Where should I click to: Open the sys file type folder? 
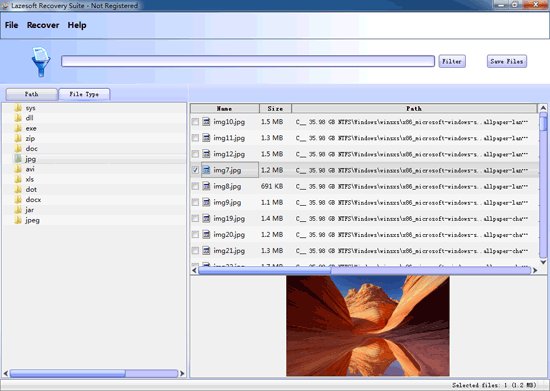(x=31, y=108)
